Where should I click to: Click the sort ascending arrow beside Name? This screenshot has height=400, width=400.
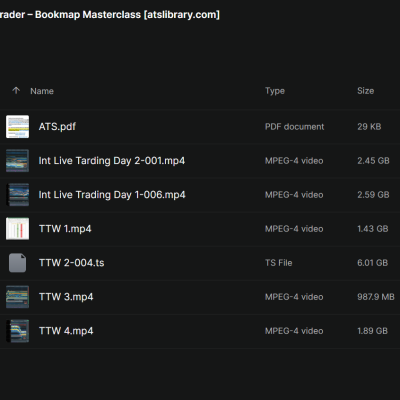[16, 90]
